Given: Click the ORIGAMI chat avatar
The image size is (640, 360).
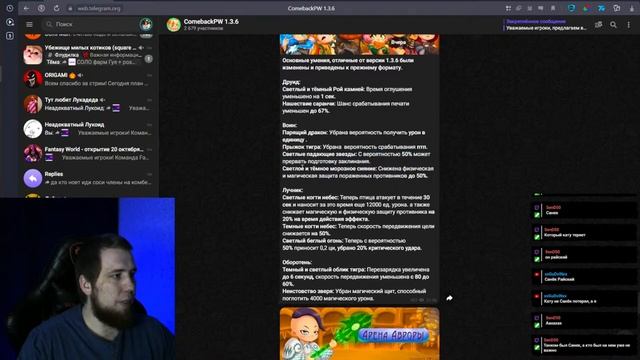Looking at the screenshot, I should [33, 79].
